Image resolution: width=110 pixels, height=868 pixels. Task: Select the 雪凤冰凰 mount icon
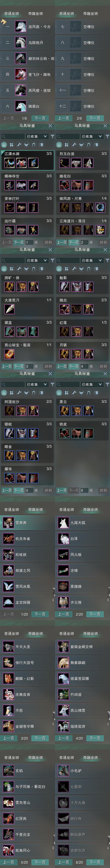(8, 586)
